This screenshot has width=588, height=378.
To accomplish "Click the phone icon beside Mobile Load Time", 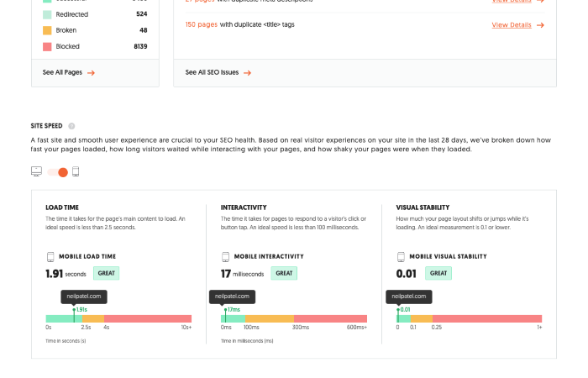I will tap(50, 257).
